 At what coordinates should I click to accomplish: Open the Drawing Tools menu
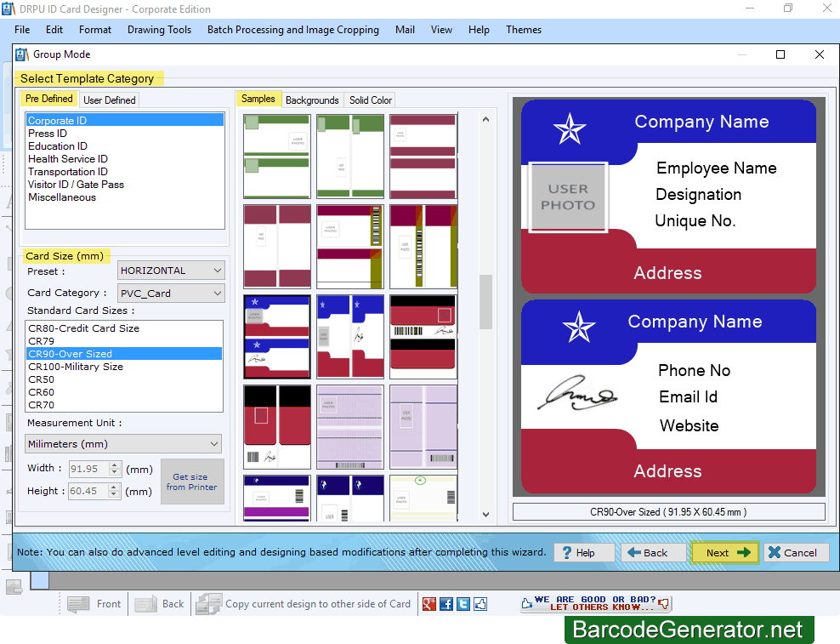[159, 30]
